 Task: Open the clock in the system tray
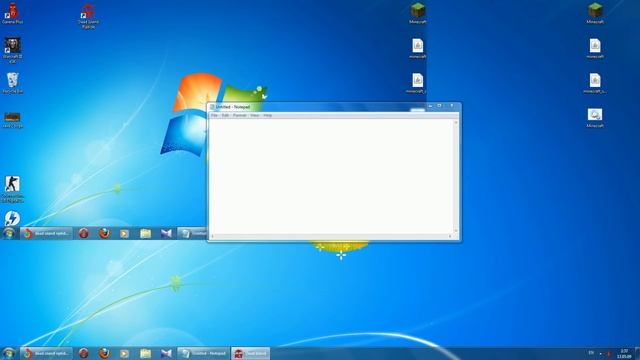pos(624,353)
